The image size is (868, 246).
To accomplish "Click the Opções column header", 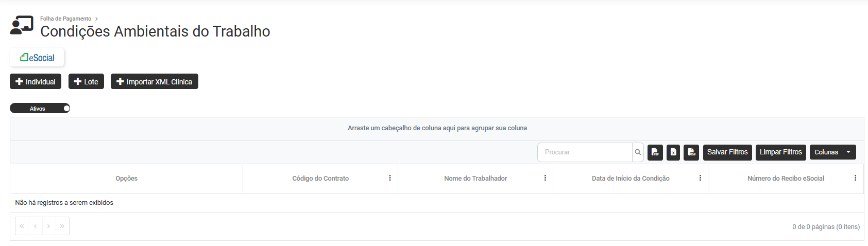I will tap(126, 179).
